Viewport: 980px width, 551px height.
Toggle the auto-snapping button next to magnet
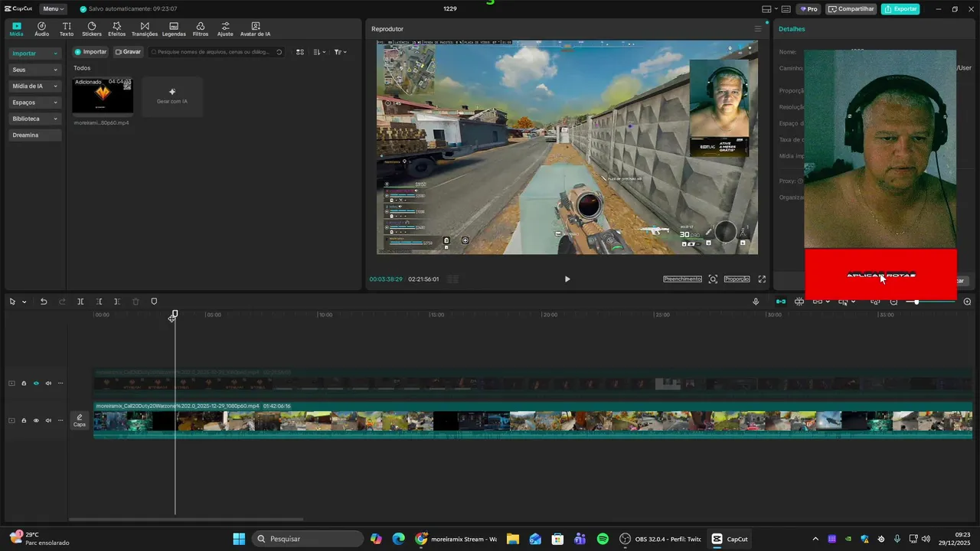point(799,302)
